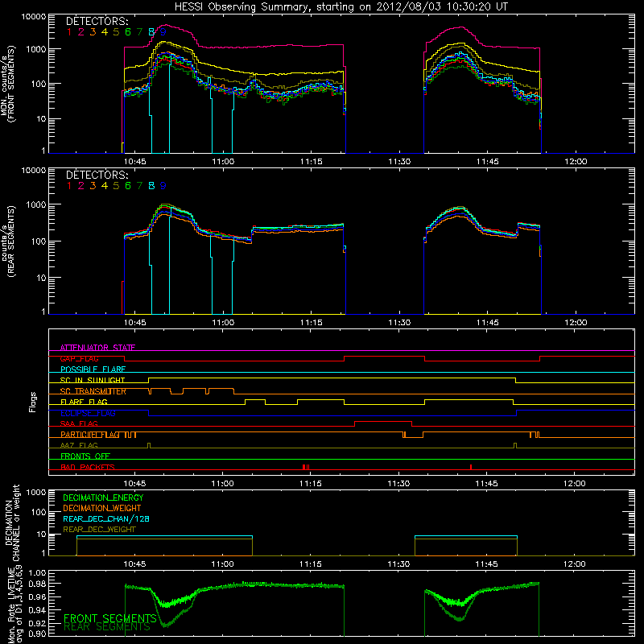Viewport: 644px width, 644px height.
Task: Click 12:00 tick under the decimation panel
Action: [x=574, y=564]
